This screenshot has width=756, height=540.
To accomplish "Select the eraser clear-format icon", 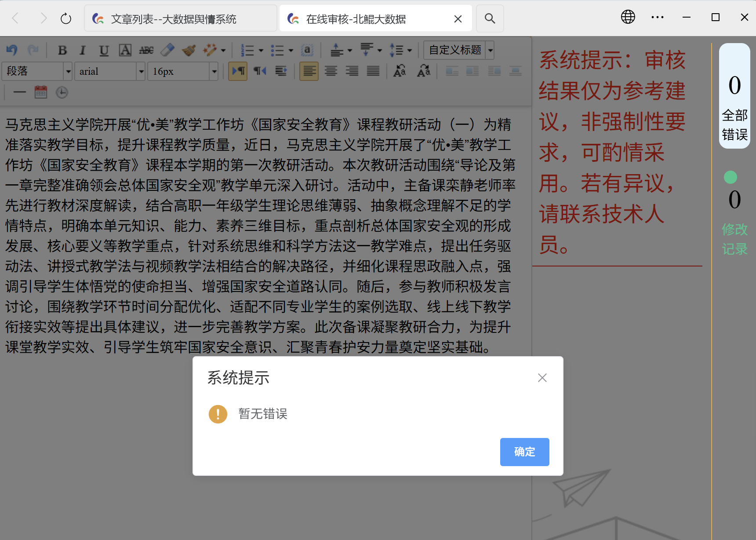I will [167, 51].
